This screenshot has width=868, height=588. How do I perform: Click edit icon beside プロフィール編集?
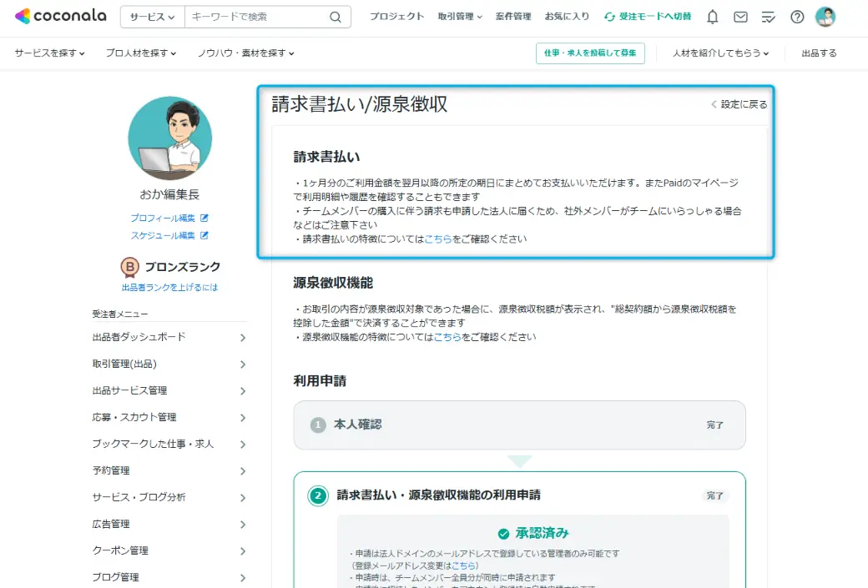tap(204, 218)
